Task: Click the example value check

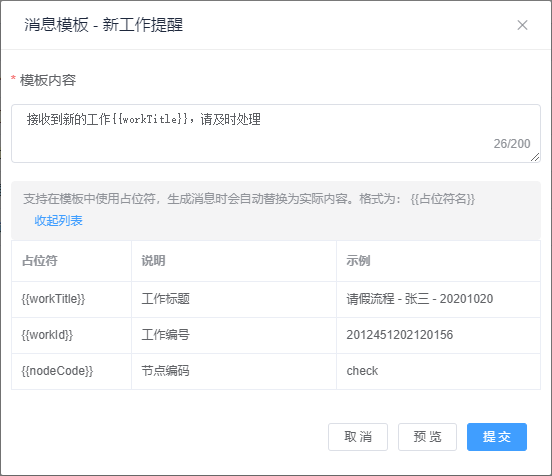Action: coord(362,371)
